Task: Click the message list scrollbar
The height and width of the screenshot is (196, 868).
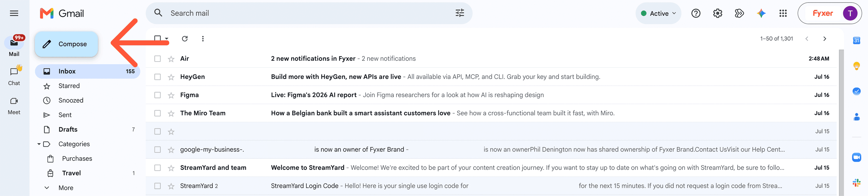Action: pos(841,123)
